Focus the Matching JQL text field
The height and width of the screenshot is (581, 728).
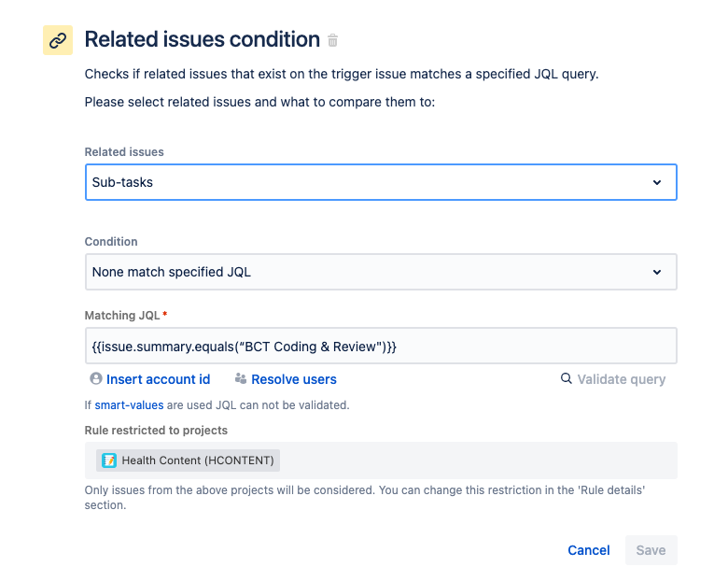click(381, 346)
